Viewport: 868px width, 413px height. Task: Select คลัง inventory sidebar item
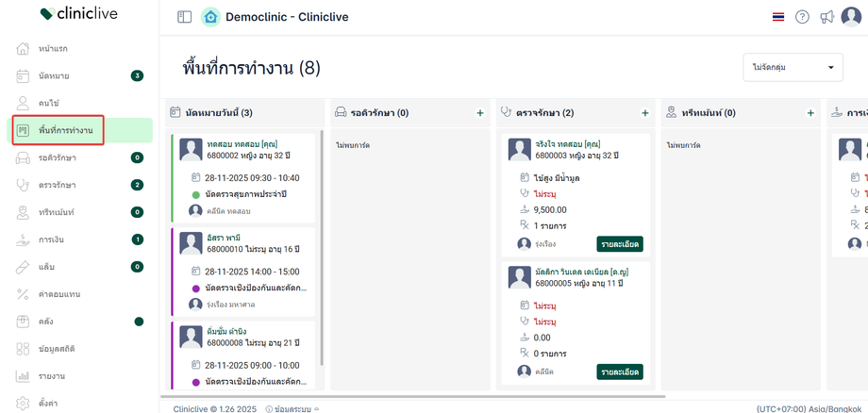tap(46, 322)
